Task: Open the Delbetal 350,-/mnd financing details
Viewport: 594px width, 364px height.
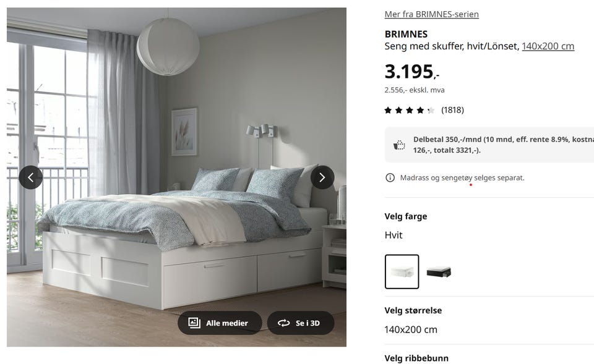Action: pyautogui.click(x=503, y=145)
